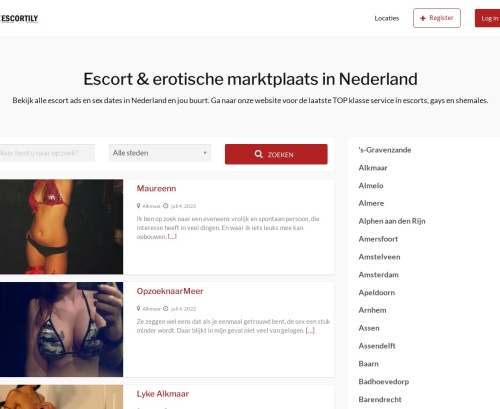Select Alphen aan den Rijn city
Screen dimensions: 500x409
click(x=392, y=221)
